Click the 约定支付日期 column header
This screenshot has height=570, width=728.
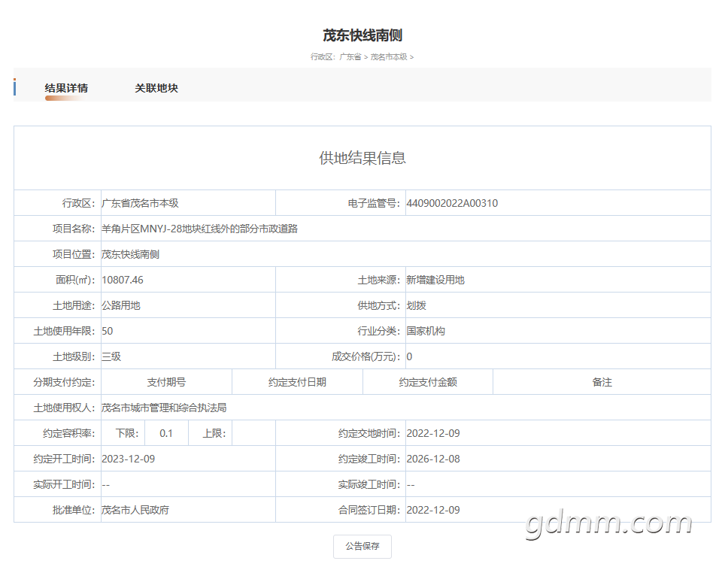pos(297,382)
